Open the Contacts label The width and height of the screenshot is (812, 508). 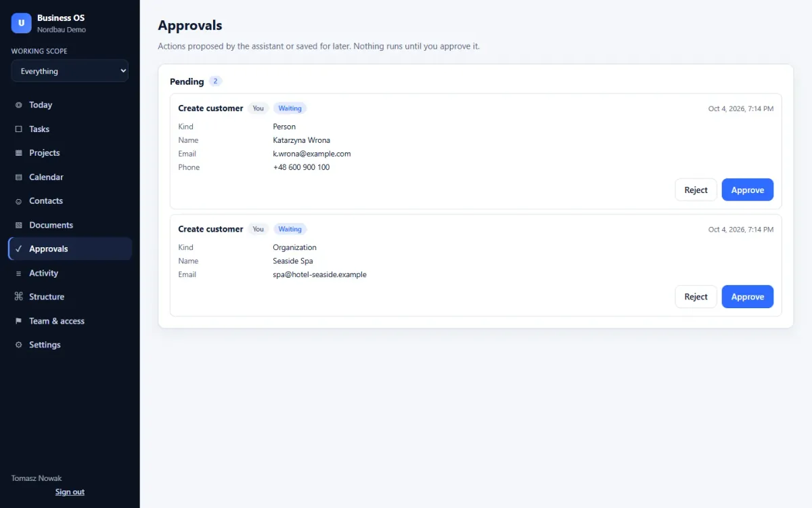(x=46, y=201)
